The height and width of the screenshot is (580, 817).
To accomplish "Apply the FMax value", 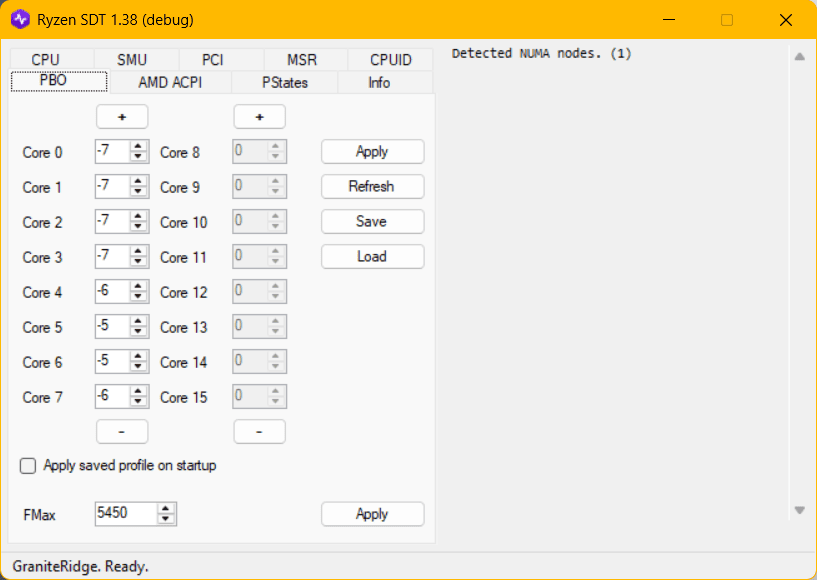I will (x=373, y=514).
